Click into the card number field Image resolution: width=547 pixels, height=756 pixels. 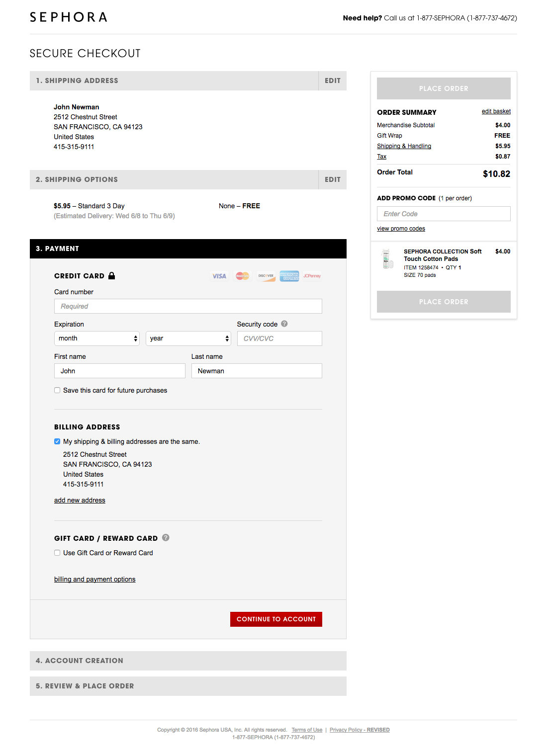click(x=188, y=306)
